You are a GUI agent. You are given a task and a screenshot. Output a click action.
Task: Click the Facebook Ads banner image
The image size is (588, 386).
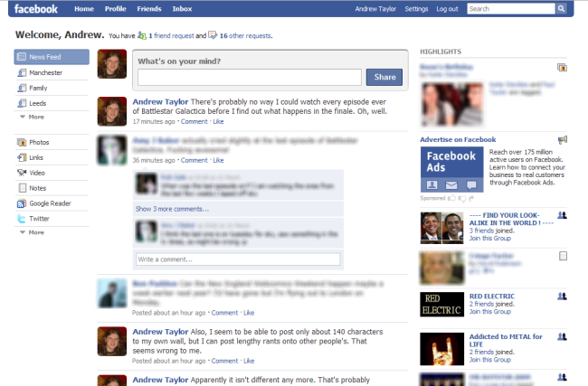coord(451,169)
